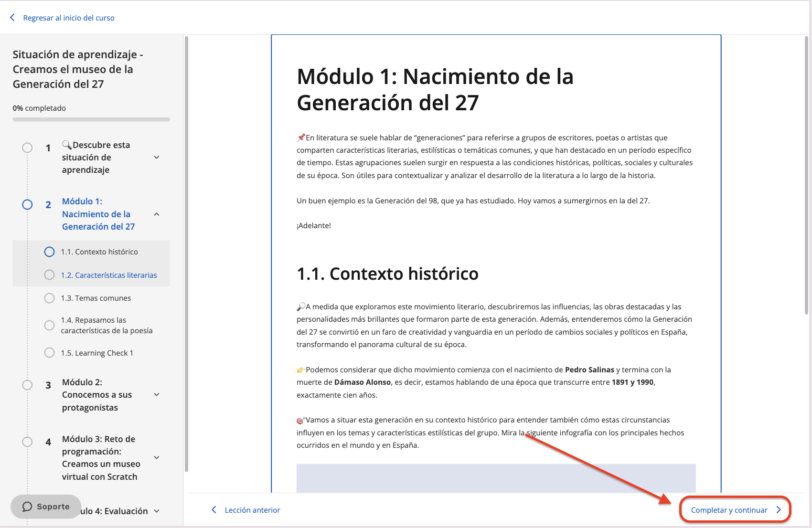This screenshot has width=812, height=528.
Task: Click the pointing hand emoji before Podemos considerar
Action: pos(301,370)
